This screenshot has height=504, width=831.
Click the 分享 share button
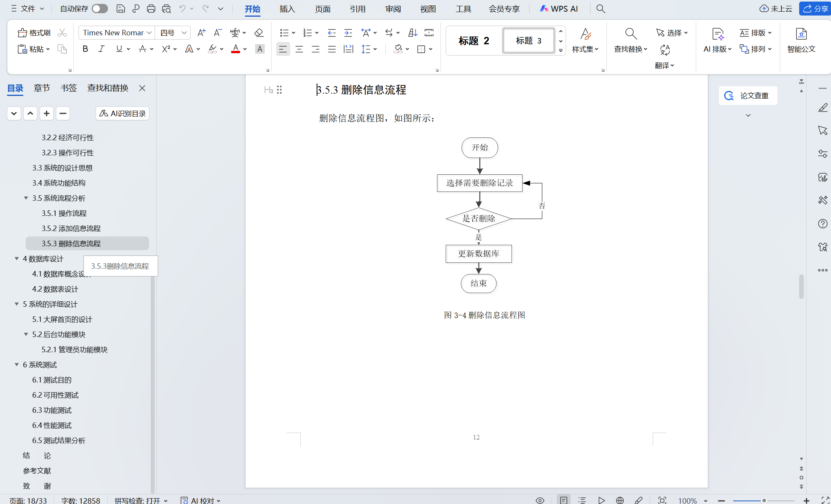pyautogui.click(x=815, y=9)
